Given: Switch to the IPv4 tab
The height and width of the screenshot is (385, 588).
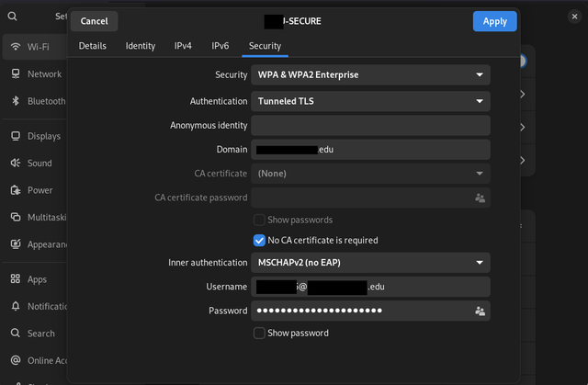Looking at the screenshot, I should 183,46.
